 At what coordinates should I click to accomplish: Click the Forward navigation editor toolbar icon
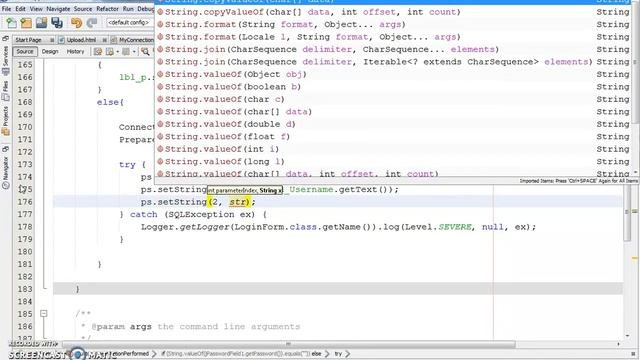(126, 52)
